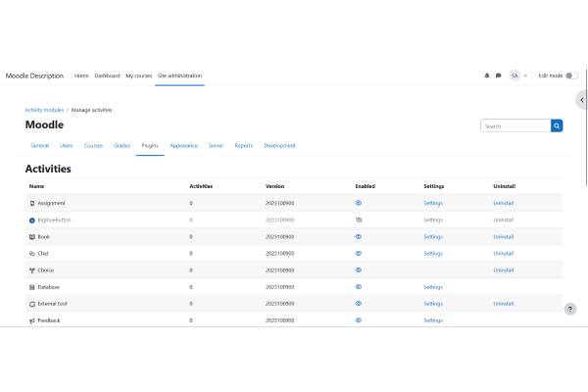
Task: Click the Search input field
Action: [x=515, y=126]
